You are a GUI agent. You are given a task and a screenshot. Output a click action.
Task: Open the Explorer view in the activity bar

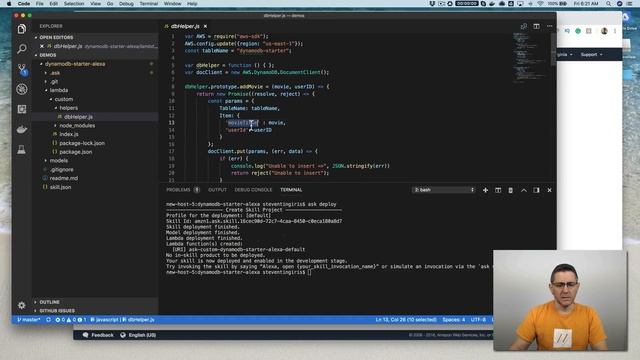pyautogui.click(x=22, y=29)
